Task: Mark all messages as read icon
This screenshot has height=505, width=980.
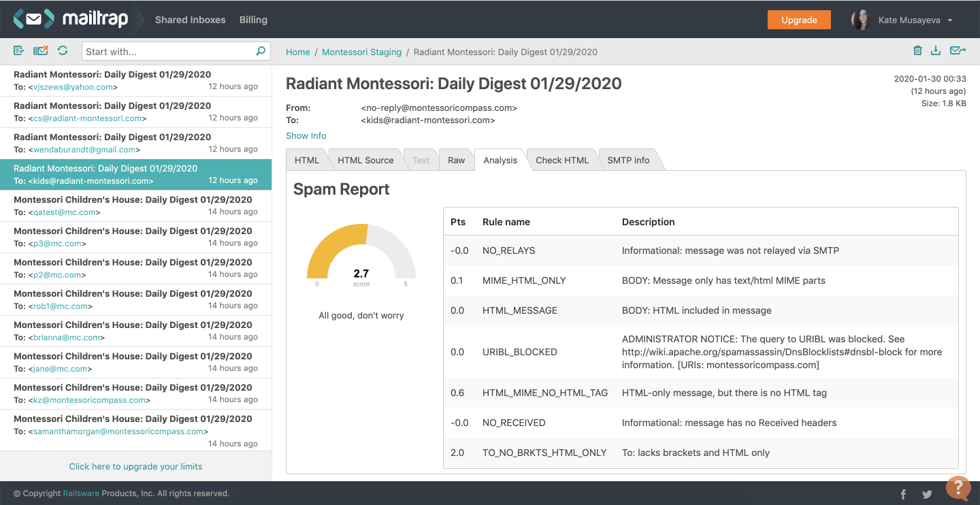Action: [x=18, y=51]
